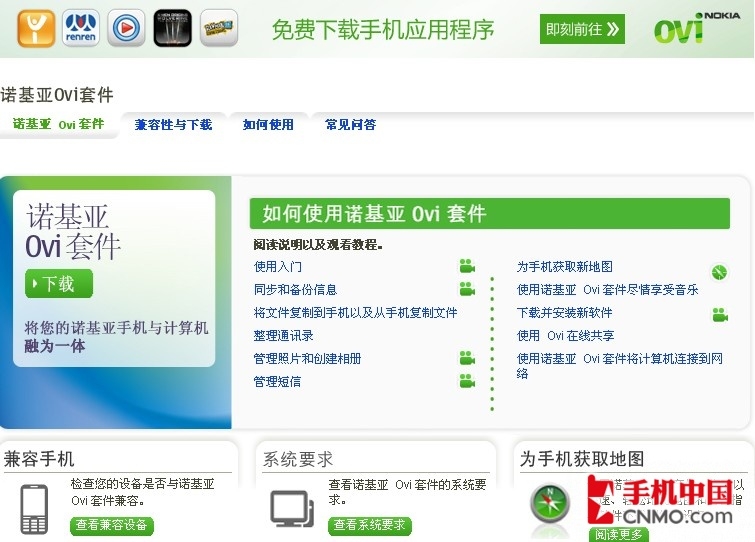Open the 下载并安装新软件 link

pyautogui.click(x=564, y=313)
